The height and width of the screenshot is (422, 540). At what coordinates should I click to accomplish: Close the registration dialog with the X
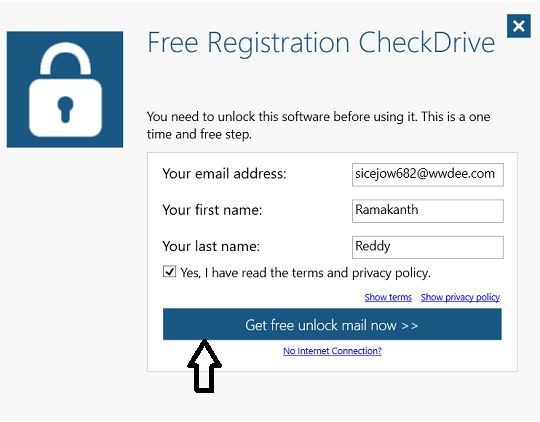(518, 26)
